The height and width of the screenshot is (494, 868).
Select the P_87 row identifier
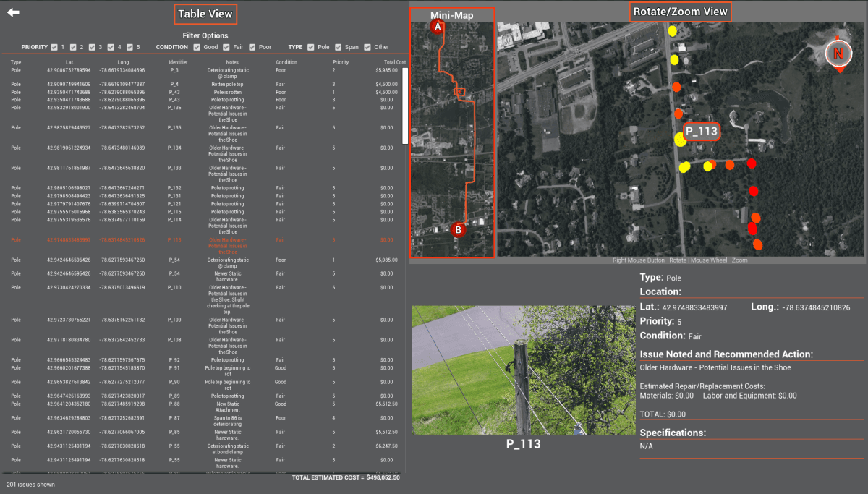click(x=174, y=418)
